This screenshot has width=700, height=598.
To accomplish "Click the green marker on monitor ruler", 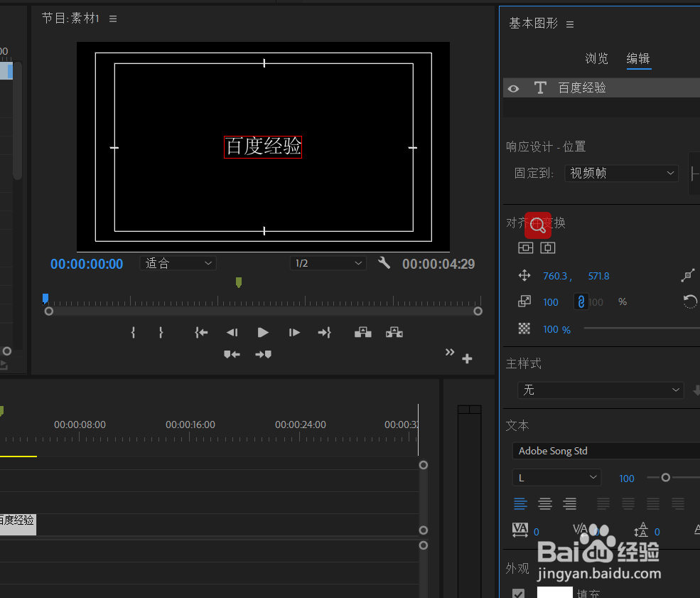I will (x=239, y=282).
